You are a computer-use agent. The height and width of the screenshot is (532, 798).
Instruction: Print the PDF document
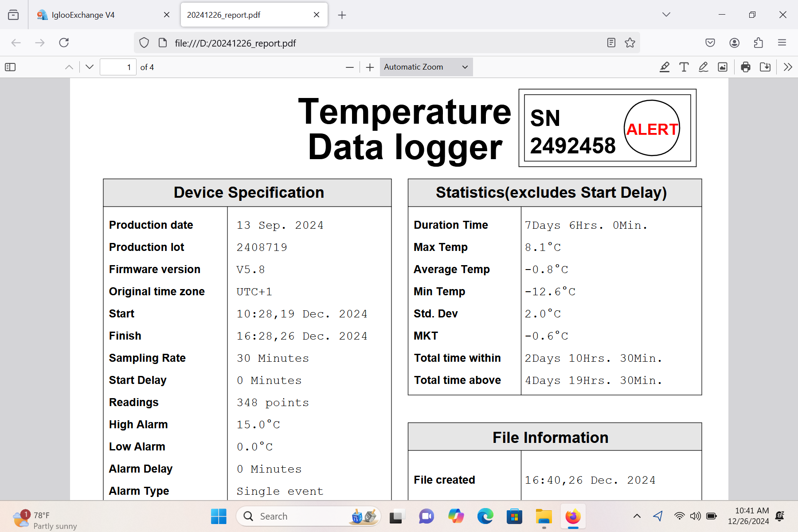[746, 67]
